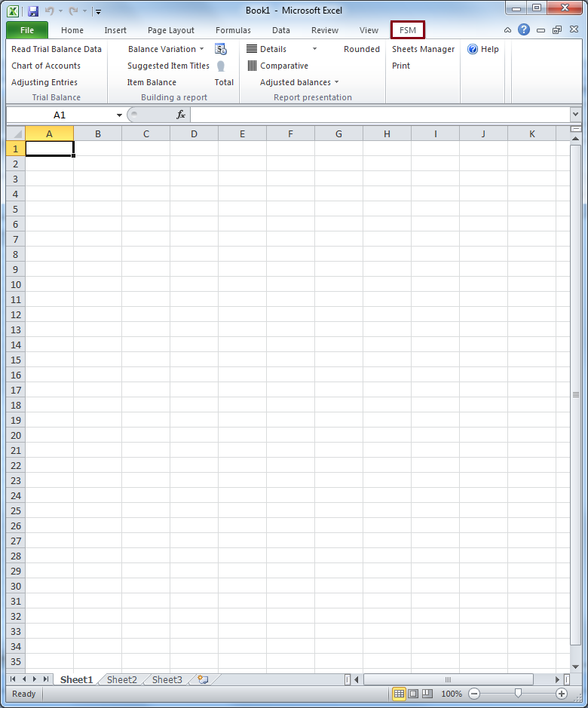The image size is (588, 708).
Task: Open the Review tab
Action: (325, 30)
